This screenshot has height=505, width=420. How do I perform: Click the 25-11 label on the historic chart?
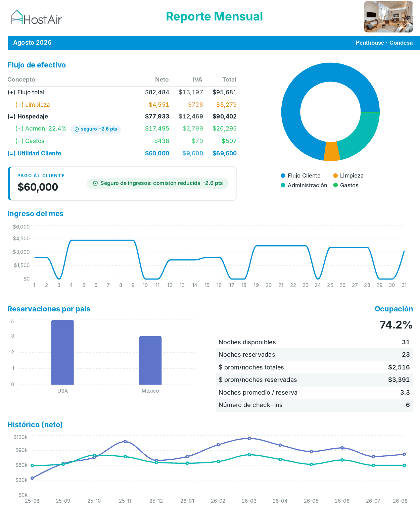coord(125,501)
